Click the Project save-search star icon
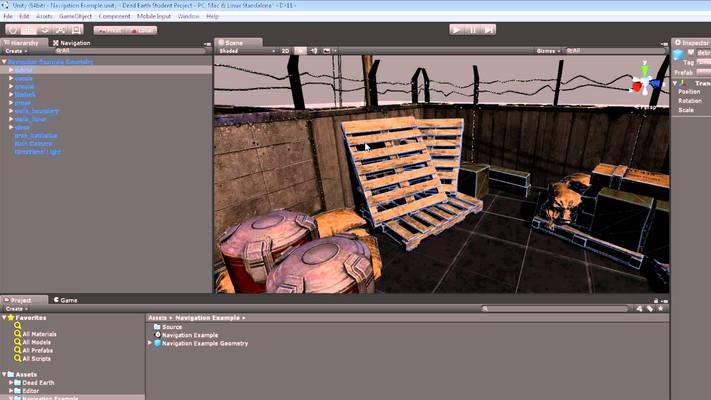 click(661, 309)
